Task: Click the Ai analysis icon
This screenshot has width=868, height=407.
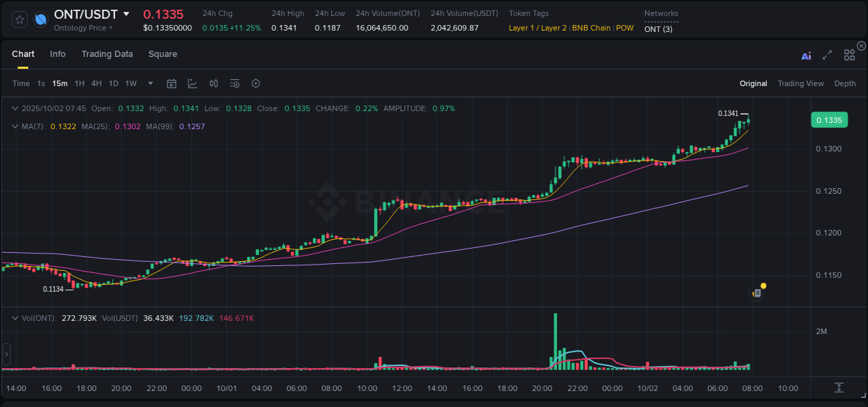Action: (806, 56)
